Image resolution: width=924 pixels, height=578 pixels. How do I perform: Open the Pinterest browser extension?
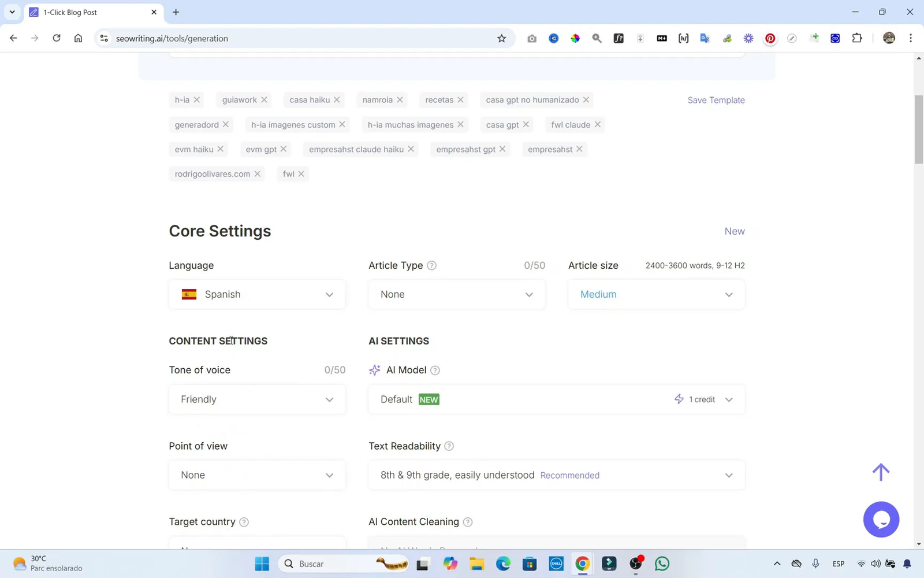[x=770, y=38]
